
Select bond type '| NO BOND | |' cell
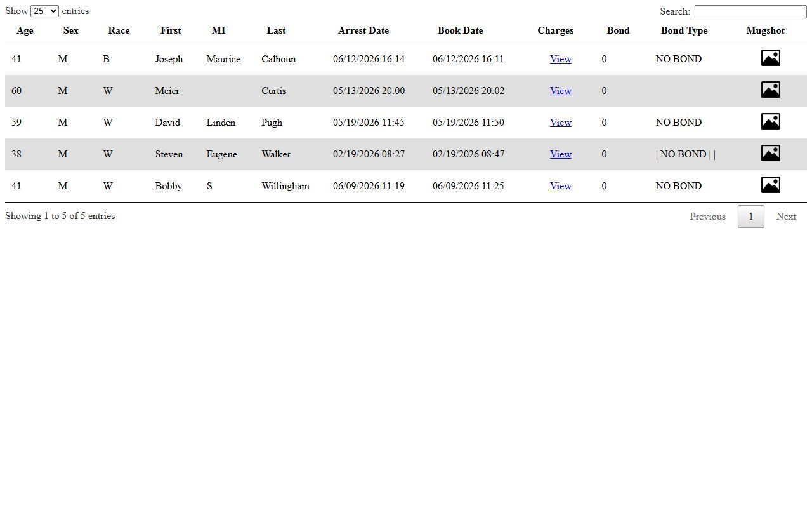click(686, 154)
